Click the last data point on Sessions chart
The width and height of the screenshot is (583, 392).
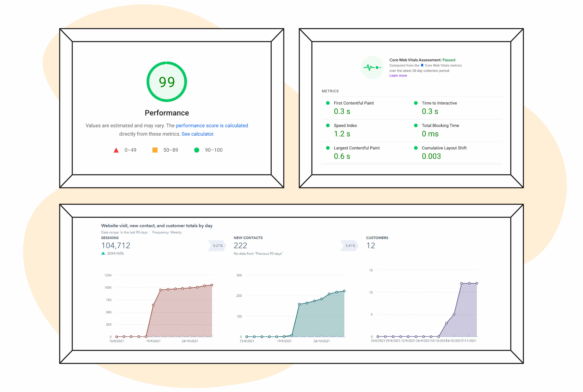tap(212, 285)
